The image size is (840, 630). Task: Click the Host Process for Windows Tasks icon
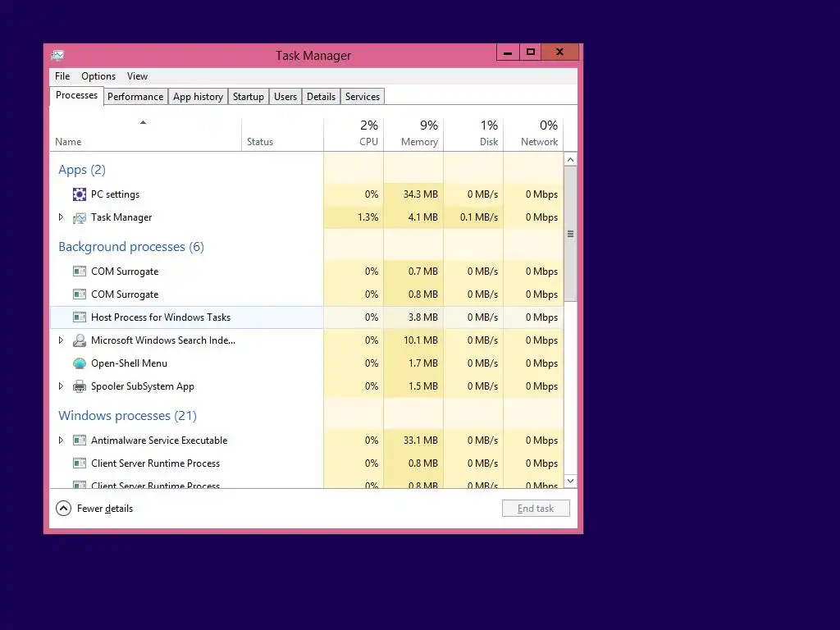(80, 317)
